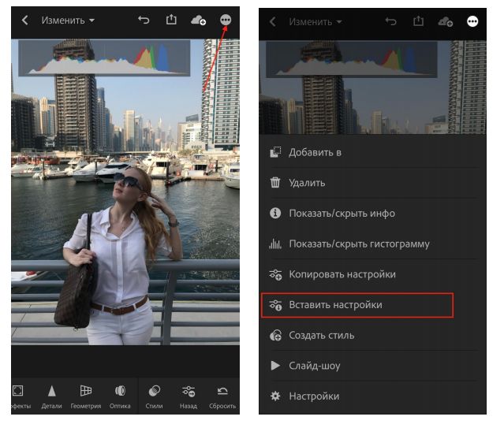Select Эффекты tool at toolbar edge
Screen dimensions: 504x424
(20, 397)
